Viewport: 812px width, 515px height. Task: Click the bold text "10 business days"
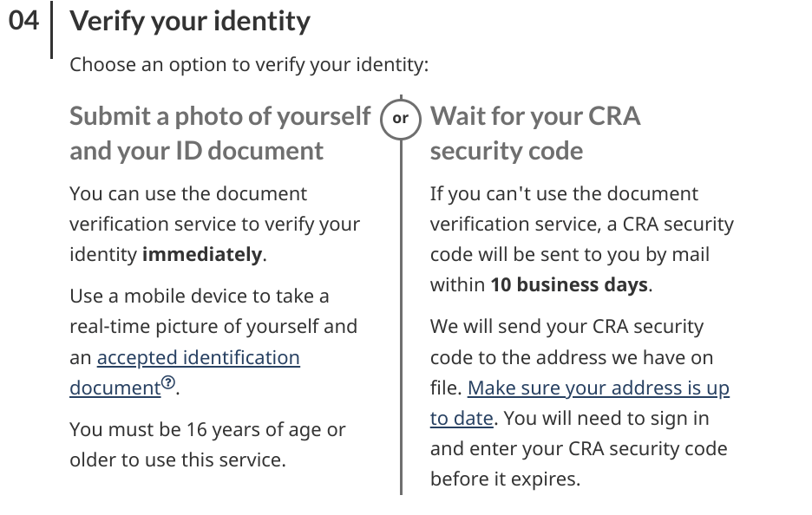pyautogui.click(x=569, y=284)
